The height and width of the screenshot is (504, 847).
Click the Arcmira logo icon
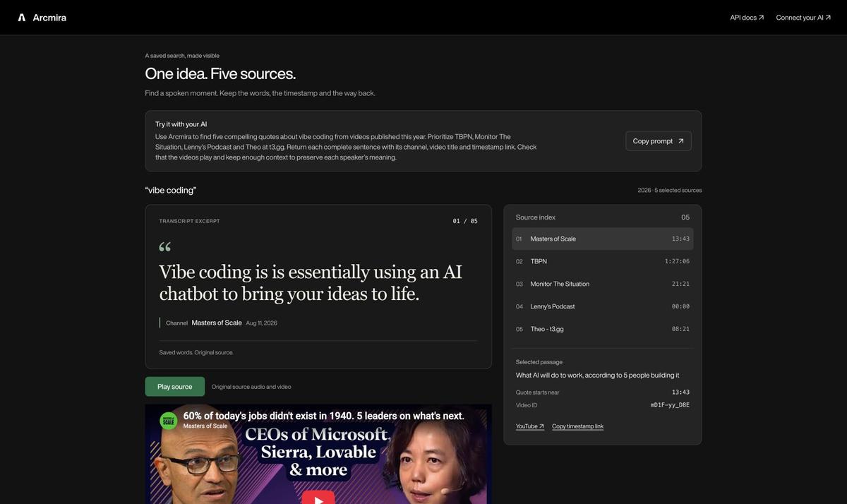pos(22,18)
